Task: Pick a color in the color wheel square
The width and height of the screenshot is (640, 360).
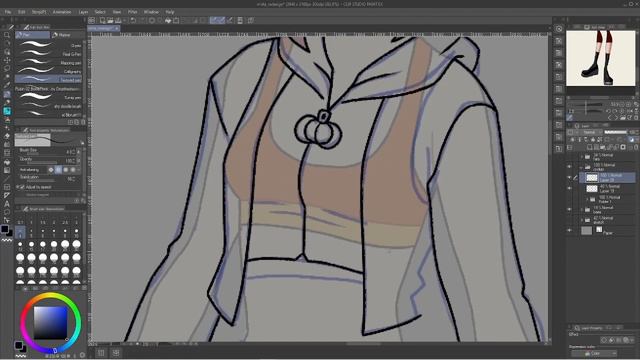Action: tap(50, 322)
